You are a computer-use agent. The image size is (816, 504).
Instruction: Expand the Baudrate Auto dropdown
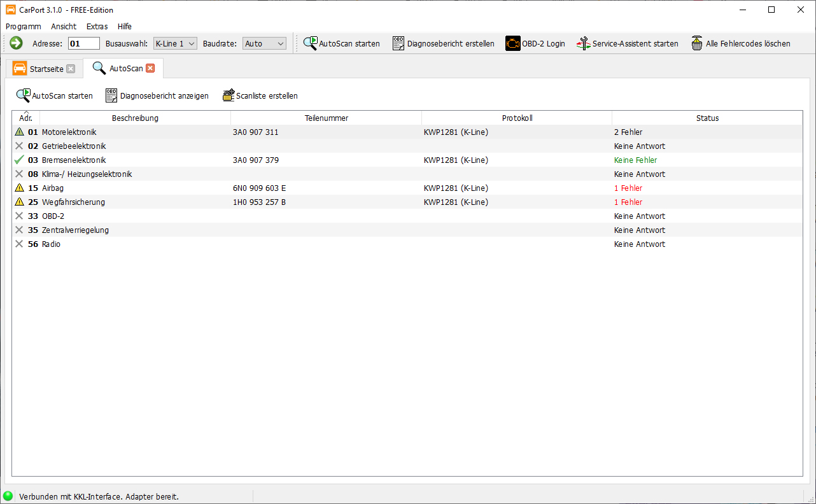click(x=264, y=43)
